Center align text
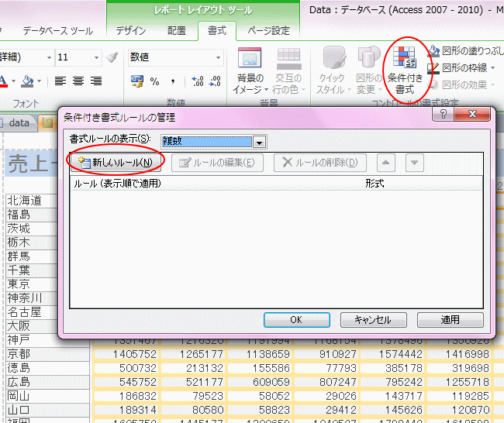Image resolution: width=504 pixels, height=423 pixels. (78, 81)
